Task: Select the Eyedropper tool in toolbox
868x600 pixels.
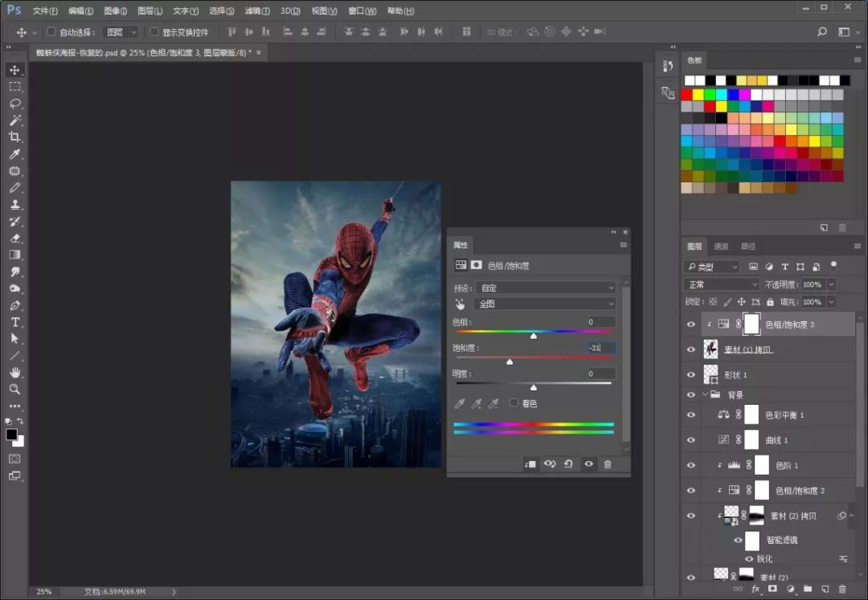Action: pyautogui.click(x=15, y=153)
